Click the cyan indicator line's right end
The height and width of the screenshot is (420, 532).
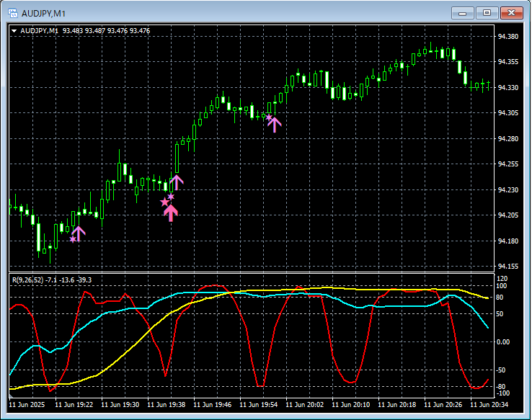(487, 328)
